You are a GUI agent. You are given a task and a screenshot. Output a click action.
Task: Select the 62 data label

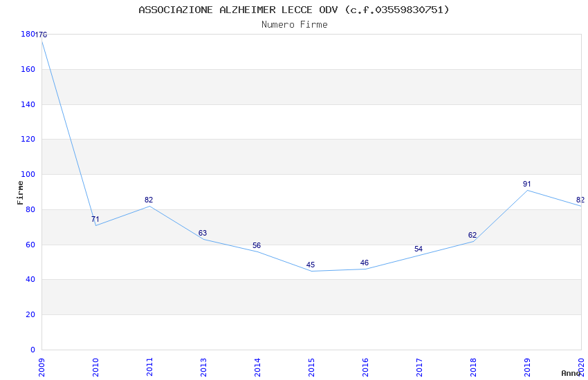click(x=472, y=235)
